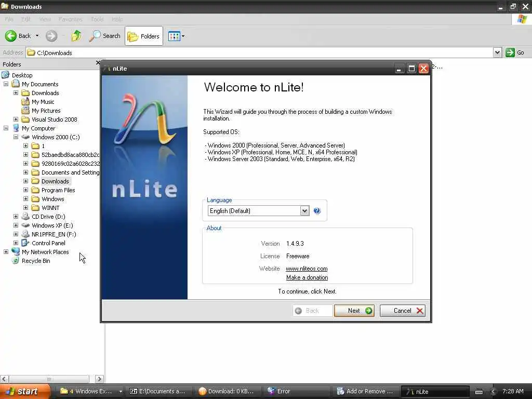Click the C:\Downloads address field
Image resolution: width=532 pixels, height=399 pixels.
coord(260,52)
